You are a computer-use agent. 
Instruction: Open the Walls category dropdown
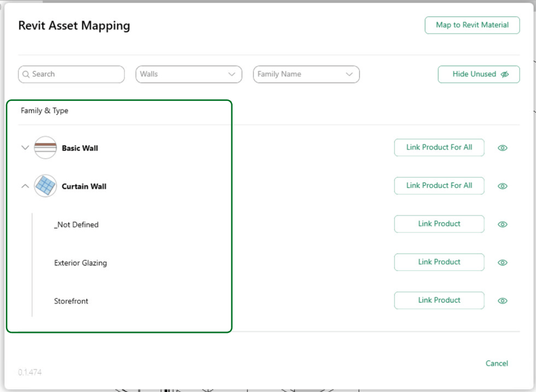point(189,74)
